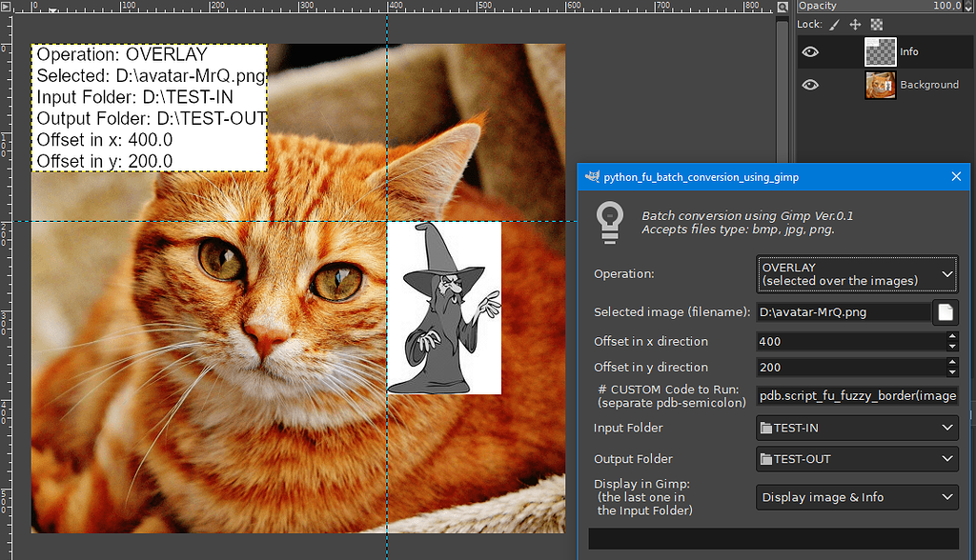
Task: Increase Offset in x using its up arrow
Action: tap(952, 337)
